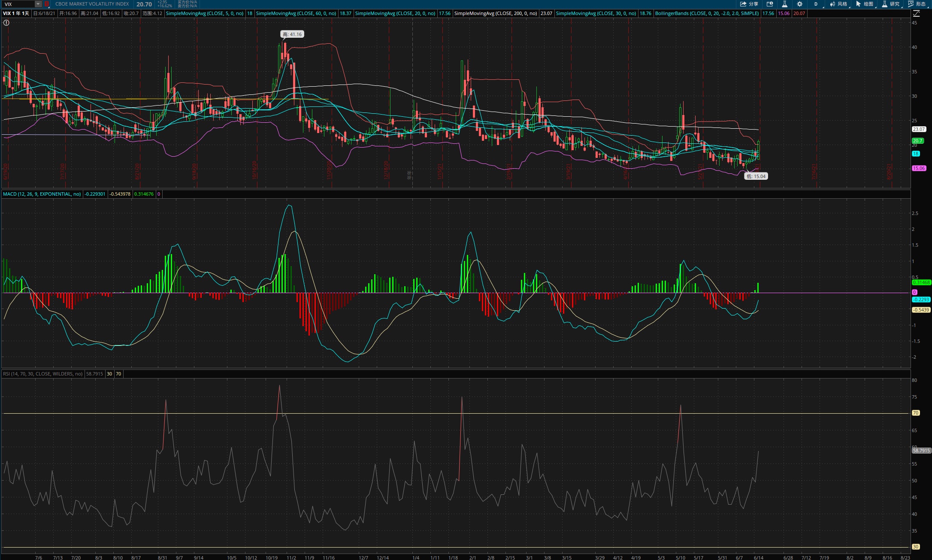Viewport: 932px width, 560px height.
Task: Open chart settings gear icon
Action: [x=799, y=4]
